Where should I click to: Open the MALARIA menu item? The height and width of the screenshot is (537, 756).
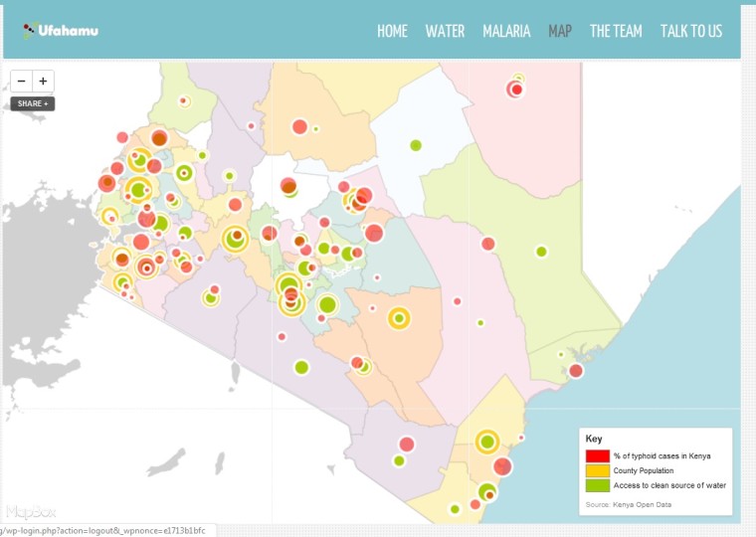pos(506,32)
